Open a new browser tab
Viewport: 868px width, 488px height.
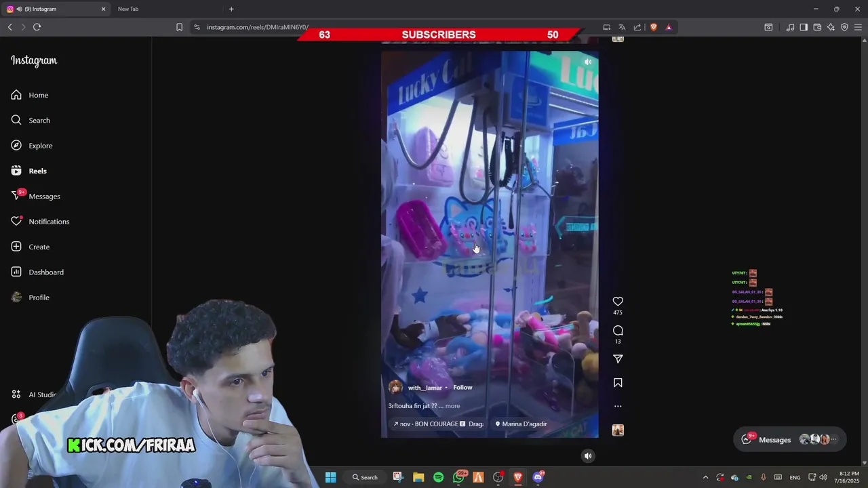click(231, 9)
